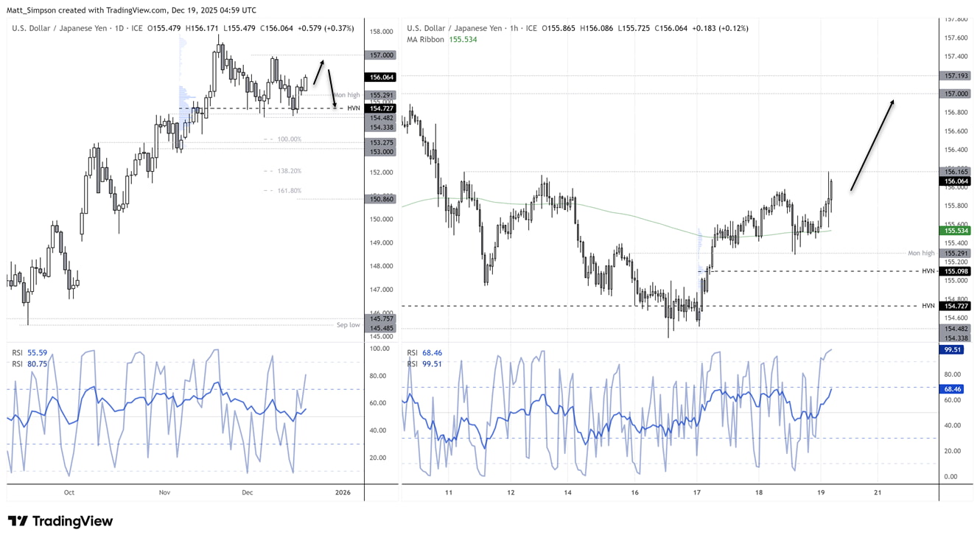Click the TradingView logo at bottom left

click(60, 521)
